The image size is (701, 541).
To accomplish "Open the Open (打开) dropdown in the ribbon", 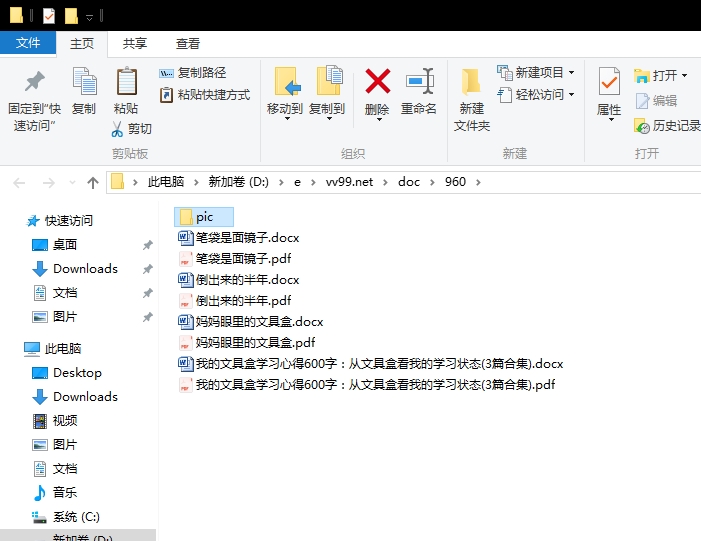I will coord(661,76).
